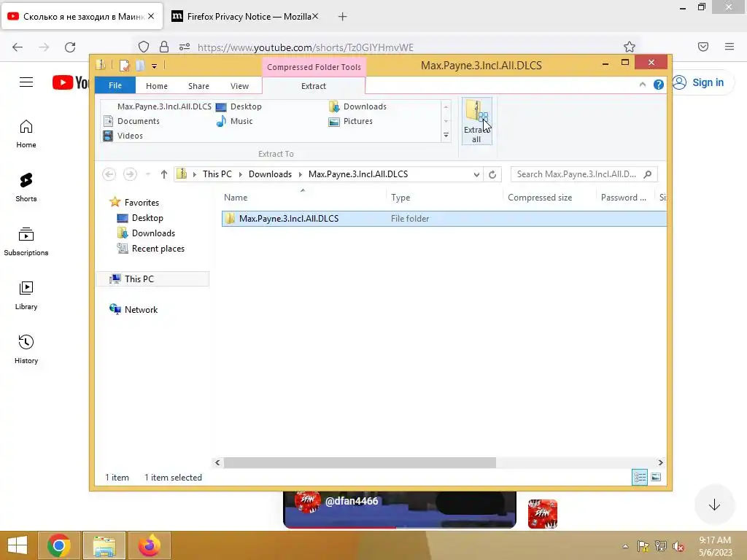Go up one folder level in Explorer
This screenshot has height=560, width=747.
[x=164, y=174]
